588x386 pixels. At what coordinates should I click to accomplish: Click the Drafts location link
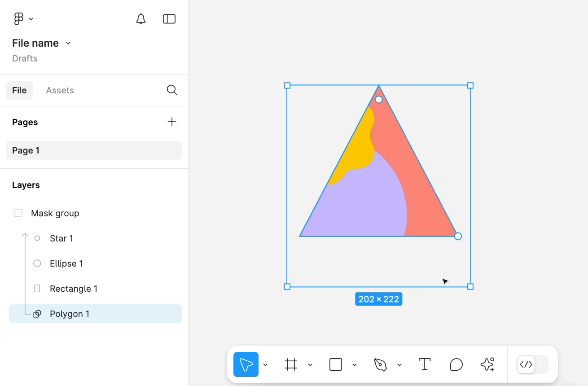(25, 58)
